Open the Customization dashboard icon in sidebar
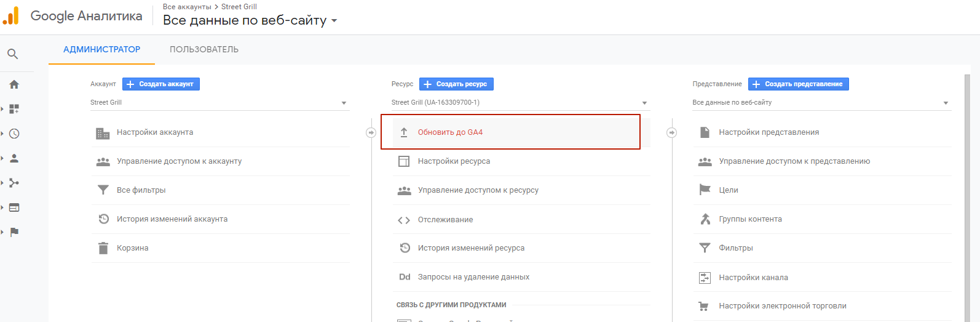 click(14, 109)
